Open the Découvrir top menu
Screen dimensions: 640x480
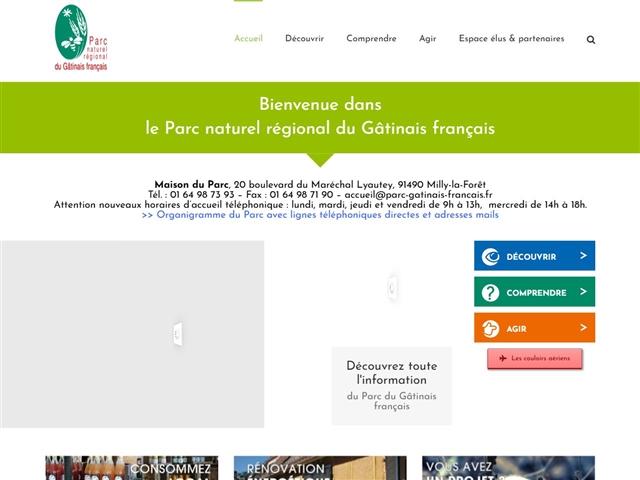pyautogui.click(x=304, y=39)
